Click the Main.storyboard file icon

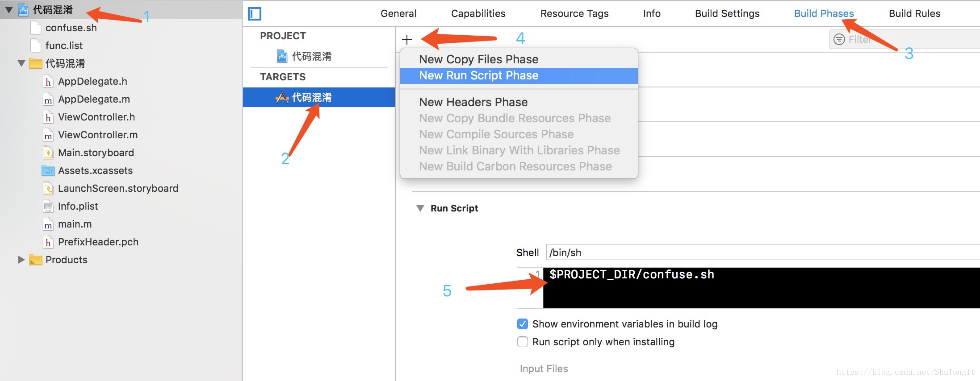[x=48, y=153]
